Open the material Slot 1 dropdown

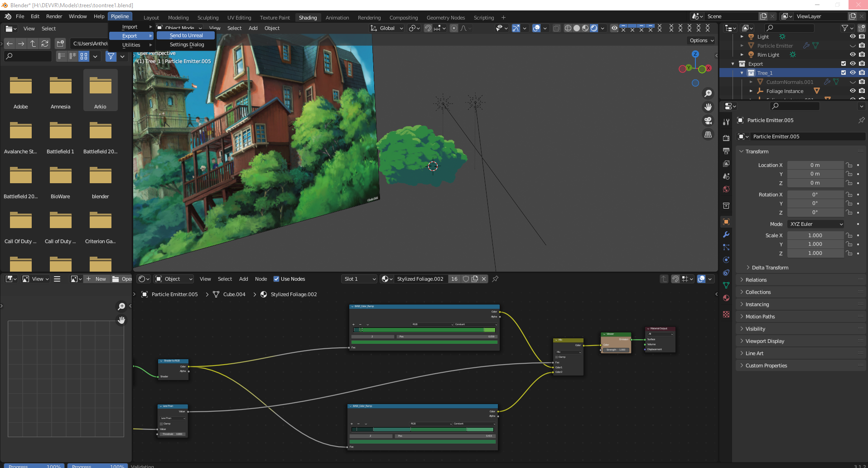click(359, 279)
